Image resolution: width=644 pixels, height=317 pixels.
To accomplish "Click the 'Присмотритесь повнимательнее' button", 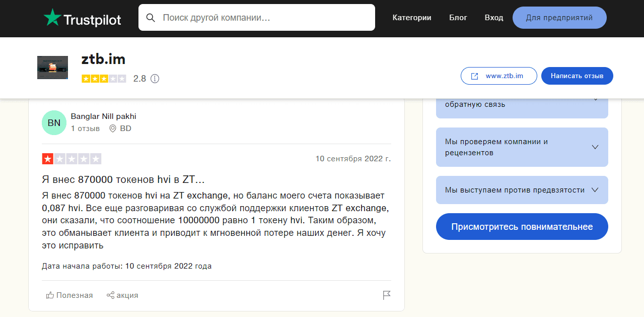I will pyautogui.click(x=522, y=227).
